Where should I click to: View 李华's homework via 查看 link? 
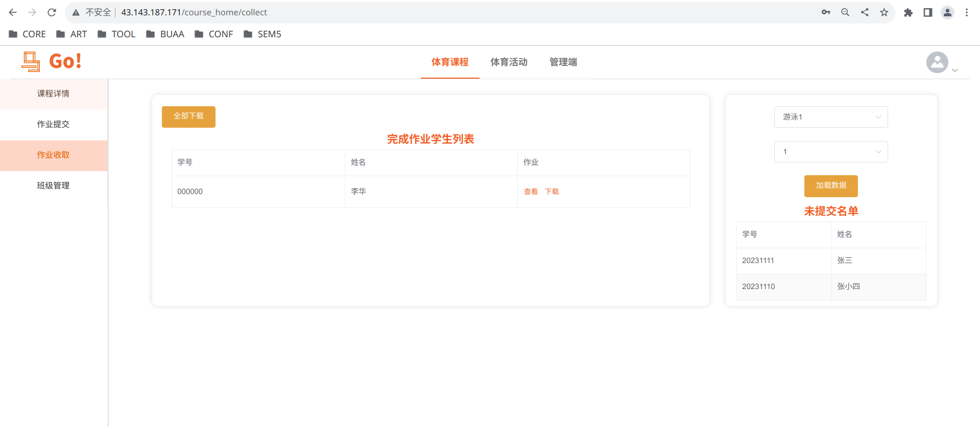coord(531,192)
